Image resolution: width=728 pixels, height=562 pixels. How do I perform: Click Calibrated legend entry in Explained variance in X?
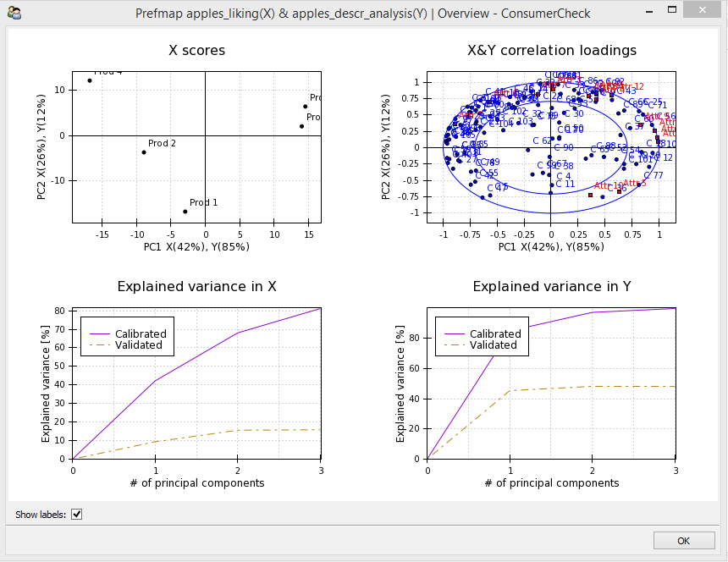(128, 333)
